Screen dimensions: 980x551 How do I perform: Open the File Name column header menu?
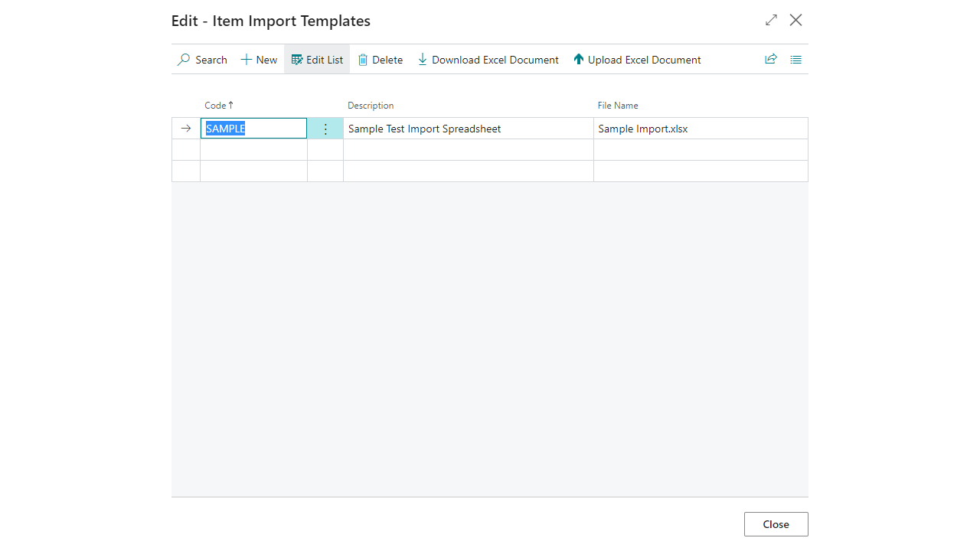(618, 106)
